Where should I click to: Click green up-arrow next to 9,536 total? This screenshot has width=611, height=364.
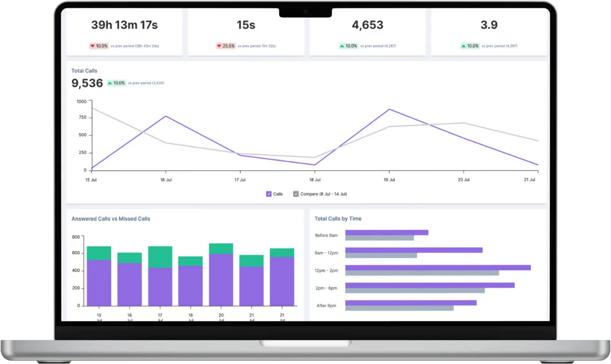(x=110, y=83)
